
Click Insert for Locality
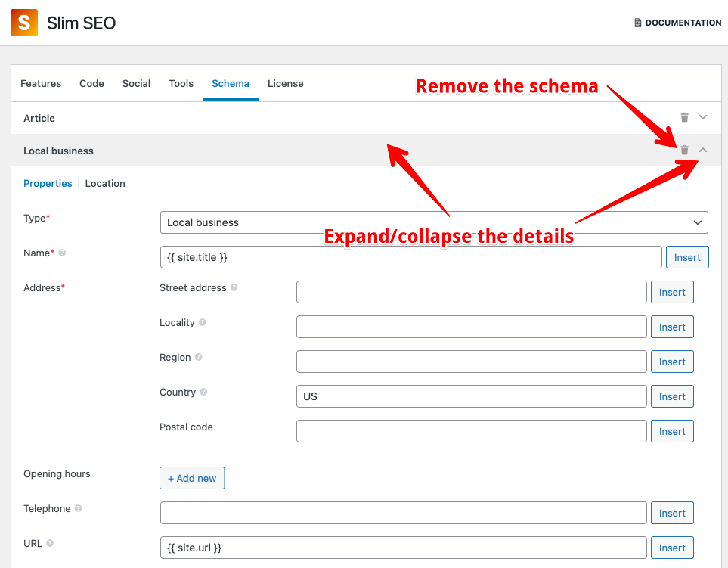(672, 327)
